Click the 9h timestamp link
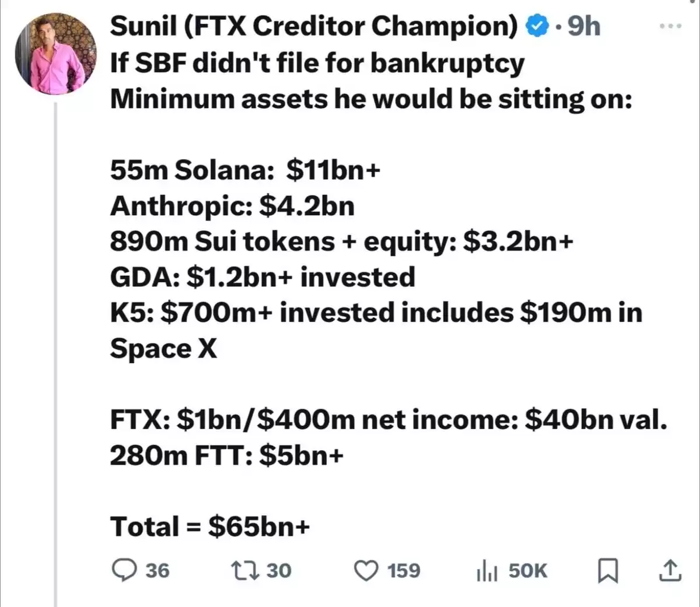Viewport: 700px width, 607px height. 584,26
